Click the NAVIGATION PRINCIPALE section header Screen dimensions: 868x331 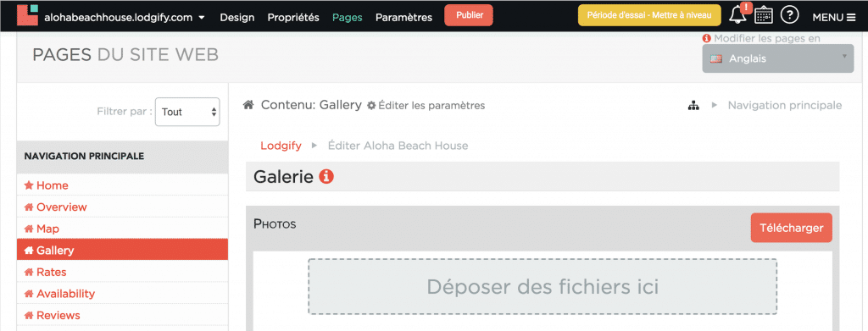point(122,157)
